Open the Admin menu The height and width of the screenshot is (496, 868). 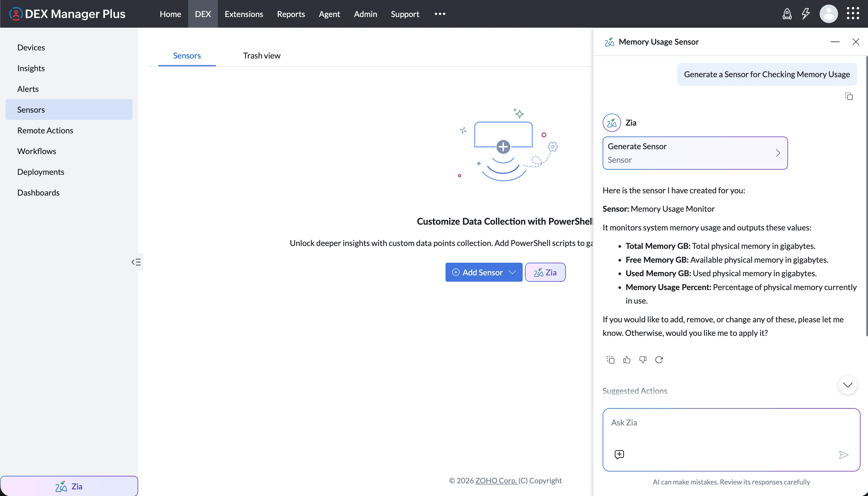pyautogui.click(x=366, y=14)
